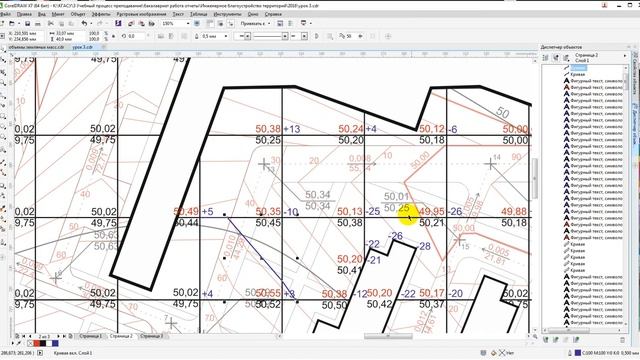
Task: Switch to Страница 3 page tab
Action: pos(151,336)
